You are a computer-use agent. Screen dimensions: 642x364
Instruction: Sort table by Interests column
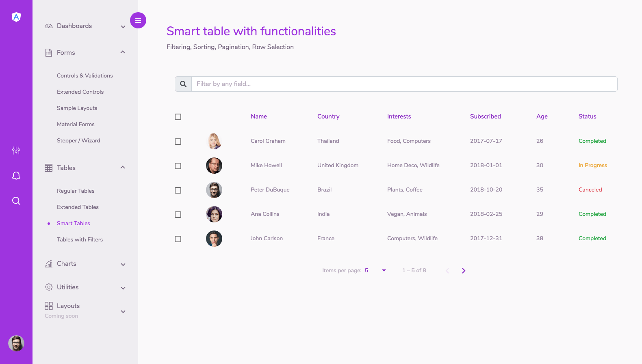[x=399, y=116]
